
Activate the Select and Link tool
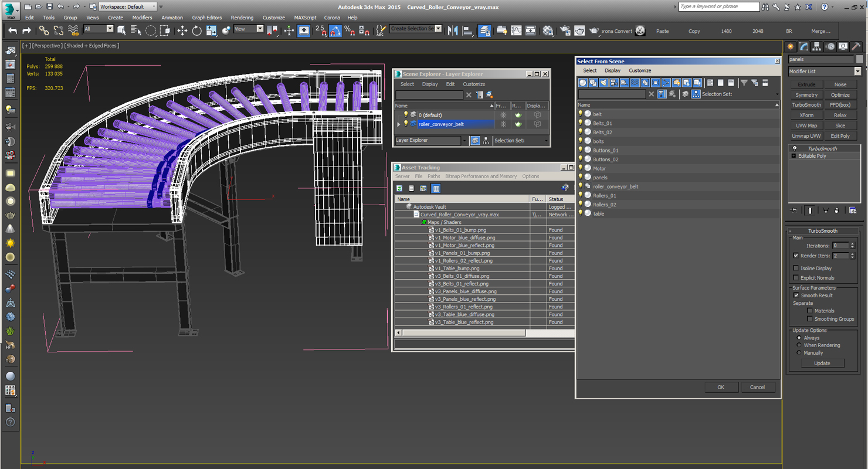pyautogui.click(x=44, y=30)
